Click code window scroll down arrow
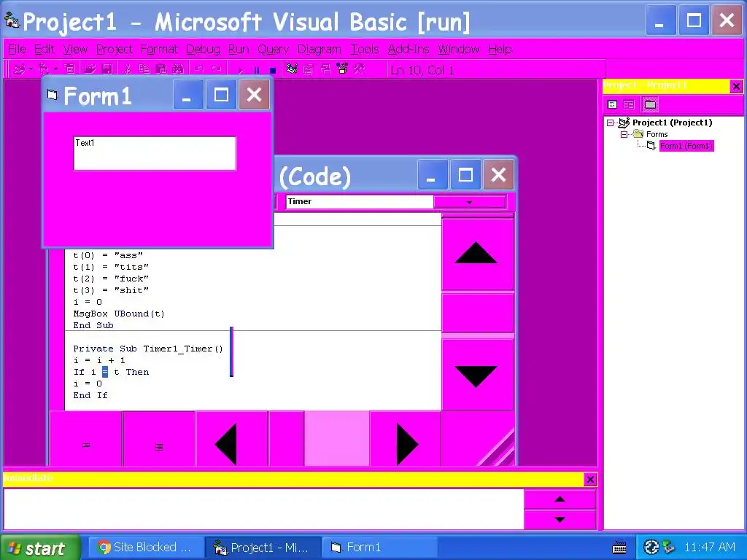This screenshot has height=560, width=747. (477, 374)
